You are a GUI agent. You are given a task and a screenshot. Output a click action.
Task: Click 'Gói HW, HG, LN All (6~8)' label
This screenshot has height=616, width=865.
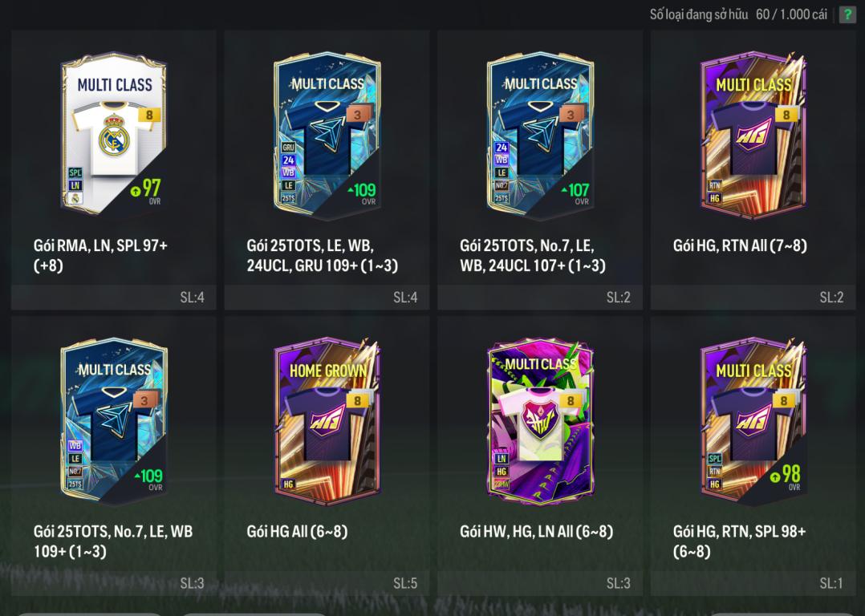click(536, 532)
